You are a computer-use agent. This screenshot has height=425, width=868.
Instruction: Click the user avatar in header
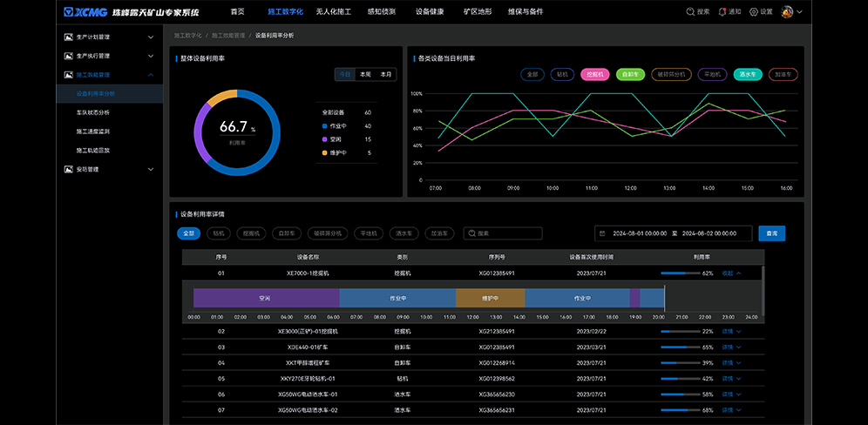point(787,12)
